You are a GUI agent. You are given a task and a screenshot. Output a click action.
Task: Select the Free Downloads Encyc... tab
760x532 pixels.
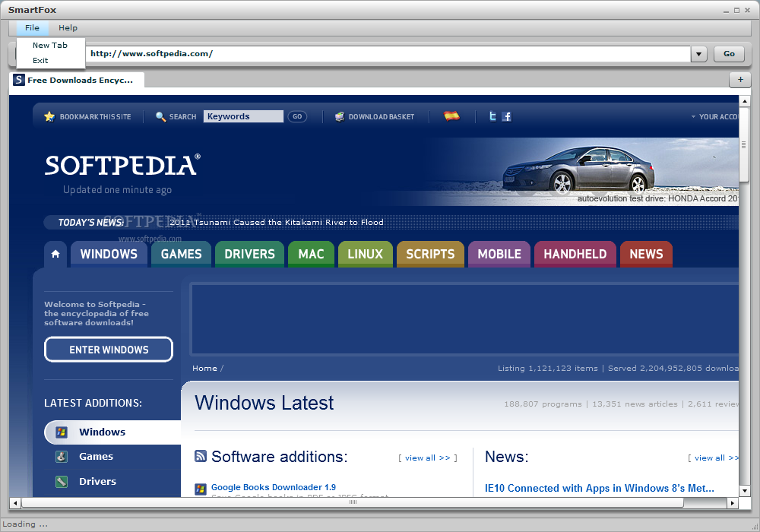(77, 80)
